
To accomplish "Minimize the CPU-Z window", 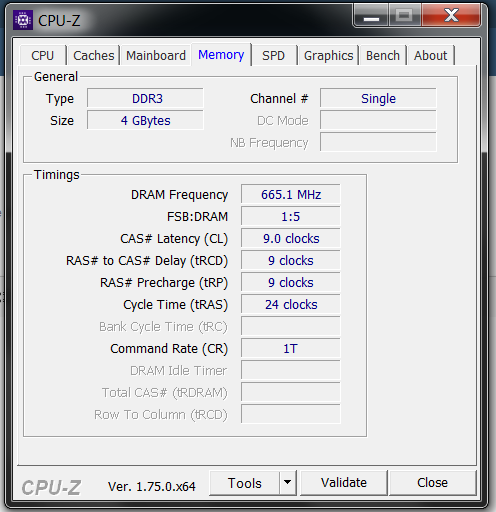I will click(371, 16).
